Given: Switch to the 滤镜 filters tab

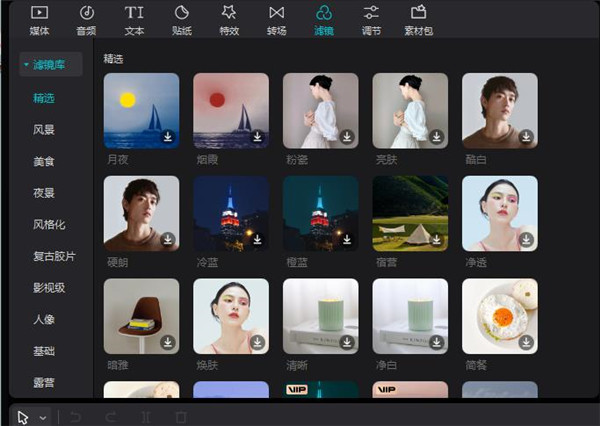Looking at the screenshot, I should 324,21.
